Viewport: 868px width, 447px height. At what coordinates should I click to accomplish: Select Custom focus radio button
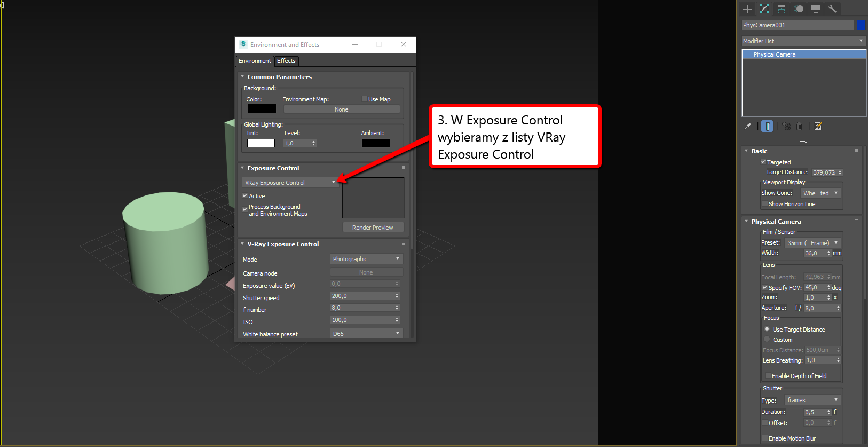point(767,340)
